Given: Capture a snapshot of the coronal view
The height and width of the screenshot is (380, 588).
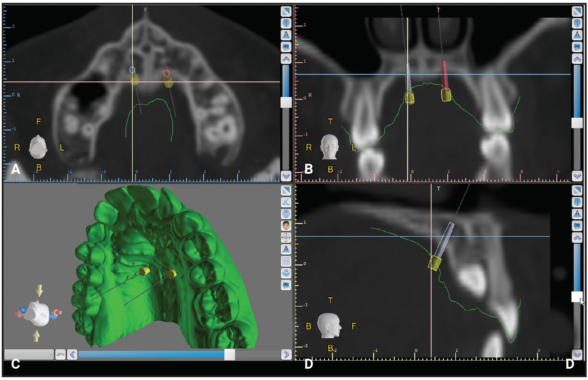Looking at the screenshot, I should tap(577, 46).
